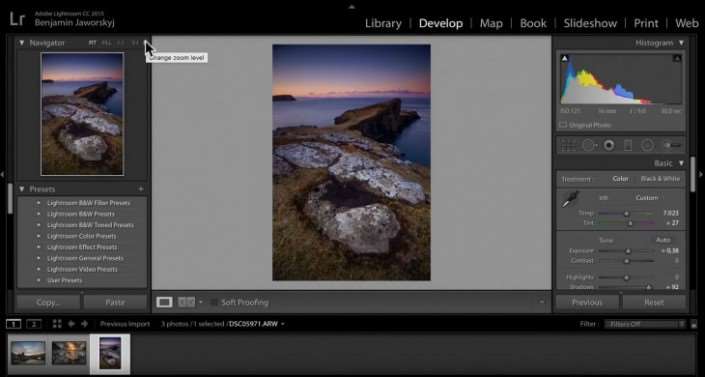The height and width of the screenshot is (377, 705).
Task: Pick the White Balance Selector eyedropper
Action: pos(570,199)
